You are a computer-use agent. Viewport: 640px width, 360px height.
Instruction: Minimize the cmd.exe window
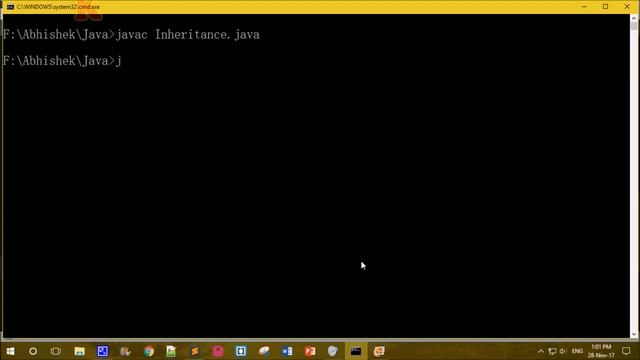coord(584,7)
